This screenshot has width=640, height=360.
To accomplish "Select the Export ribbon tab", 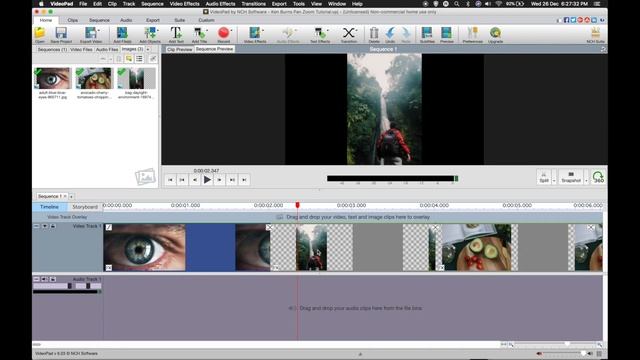I will (x=153, y=20).
